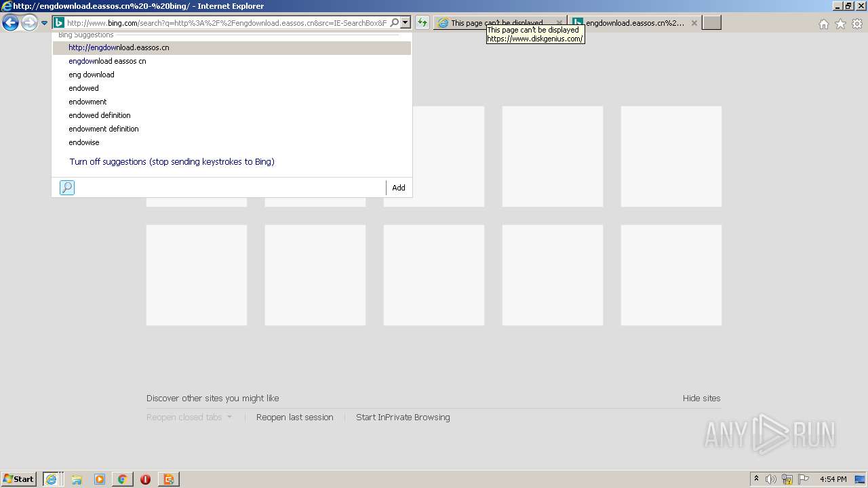Open the Windows Start menu
Screen dimensions: 868x488
coord(19,479)
